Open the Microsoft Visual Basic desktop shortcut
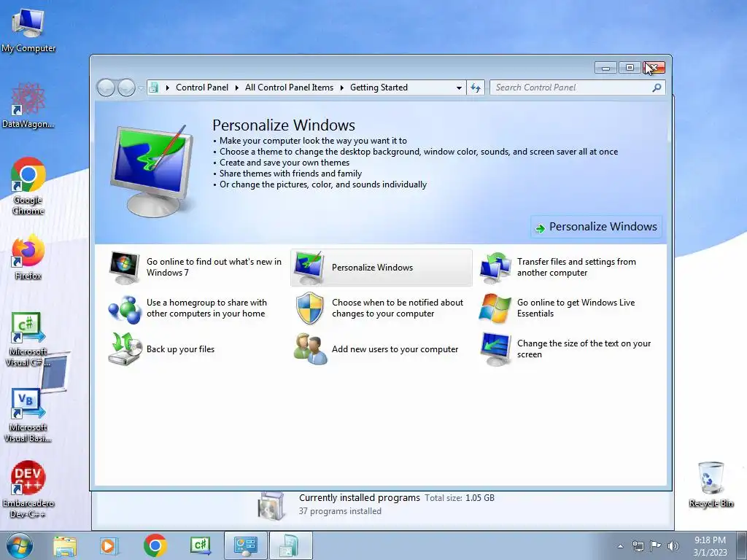The image size is (747, 560). coord(28,416)
